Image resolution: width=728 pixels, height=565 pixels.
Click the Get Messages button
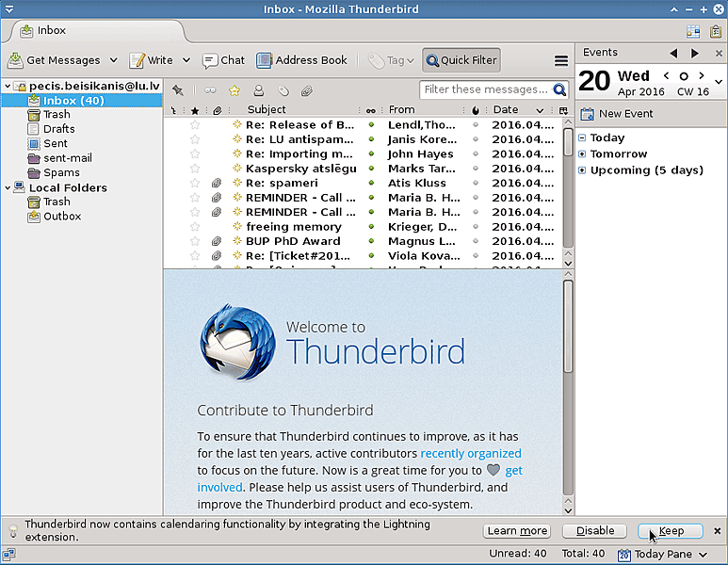tap(54, 60)
